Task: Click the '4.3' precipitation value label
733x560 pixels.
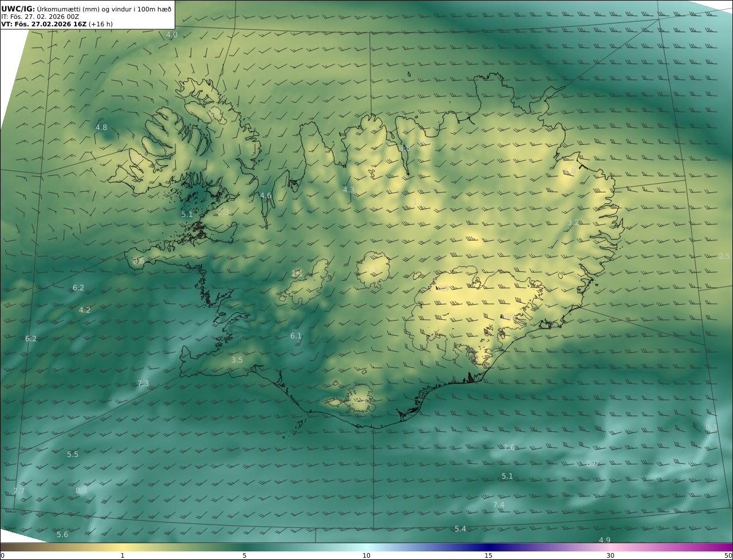Action: 349,190
